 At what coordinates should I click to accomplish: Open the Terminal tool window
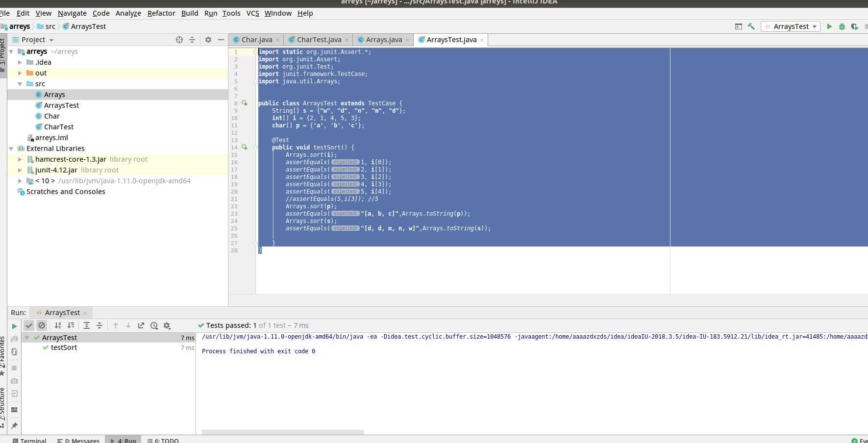pyautogui.click(x=29, y=440)
